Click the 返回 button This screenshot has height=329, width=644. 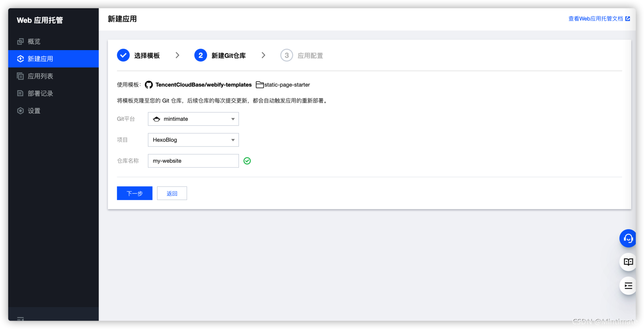[x=172, y=193]
